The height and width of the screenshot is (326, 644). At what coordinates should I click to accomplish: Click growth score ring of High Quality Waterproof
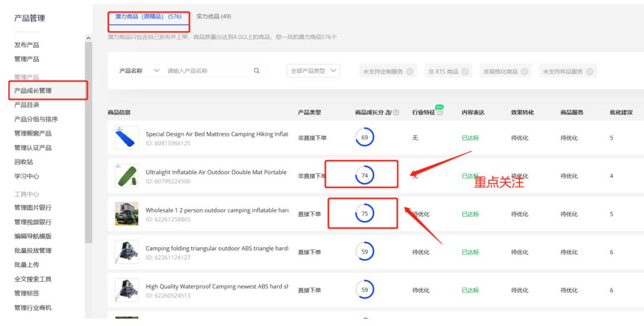(x=365, y=290)
